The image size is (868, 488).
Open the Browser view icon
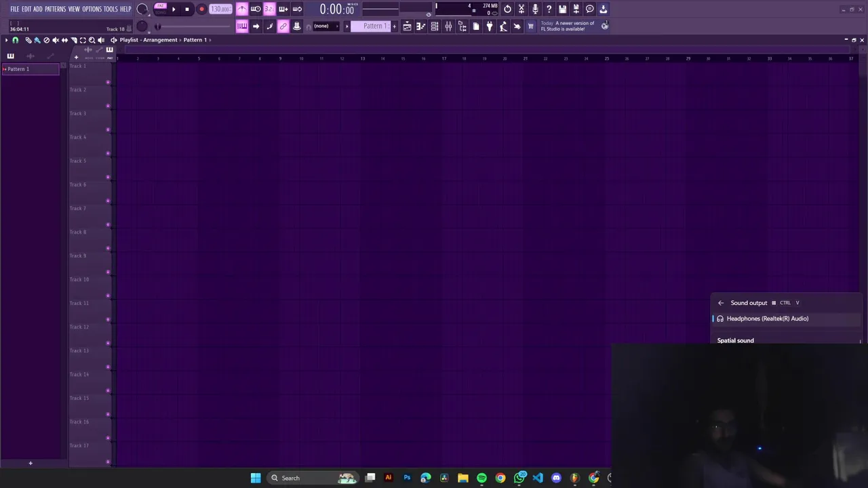(x=462, y=26)
